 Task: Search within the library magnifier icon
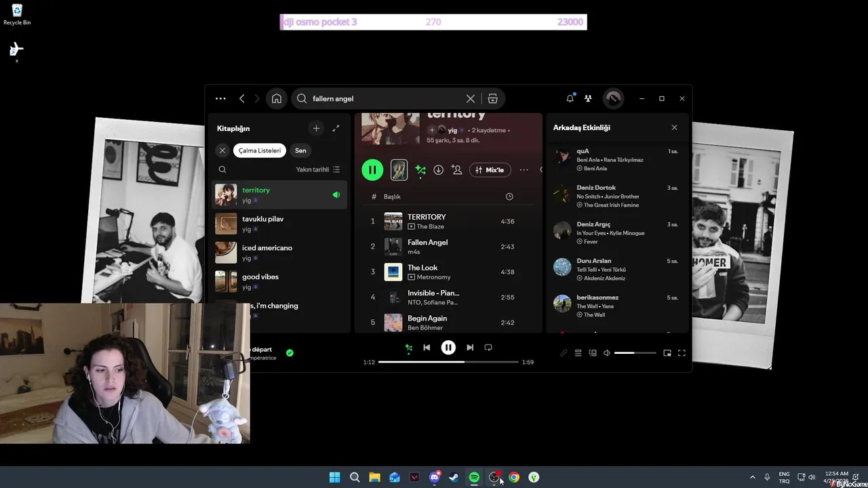click(222, 169)
